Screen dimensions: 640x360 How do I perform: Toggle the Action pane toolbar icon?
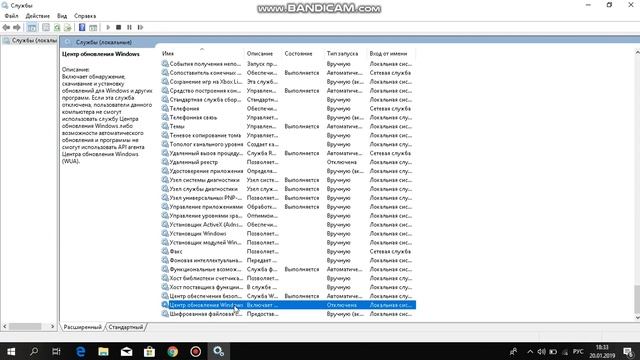pyautogui.click(x=93, y=27)
